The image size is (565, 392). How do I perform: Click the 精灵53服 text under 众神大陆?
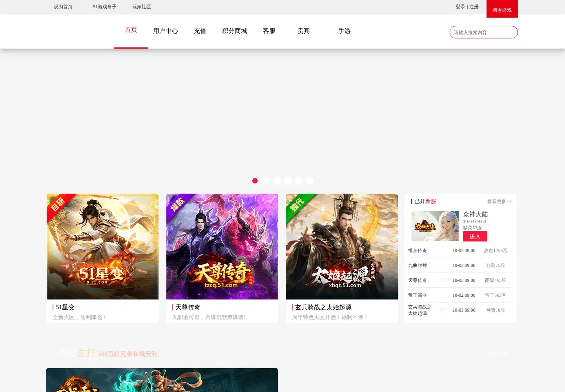[472, 228]
